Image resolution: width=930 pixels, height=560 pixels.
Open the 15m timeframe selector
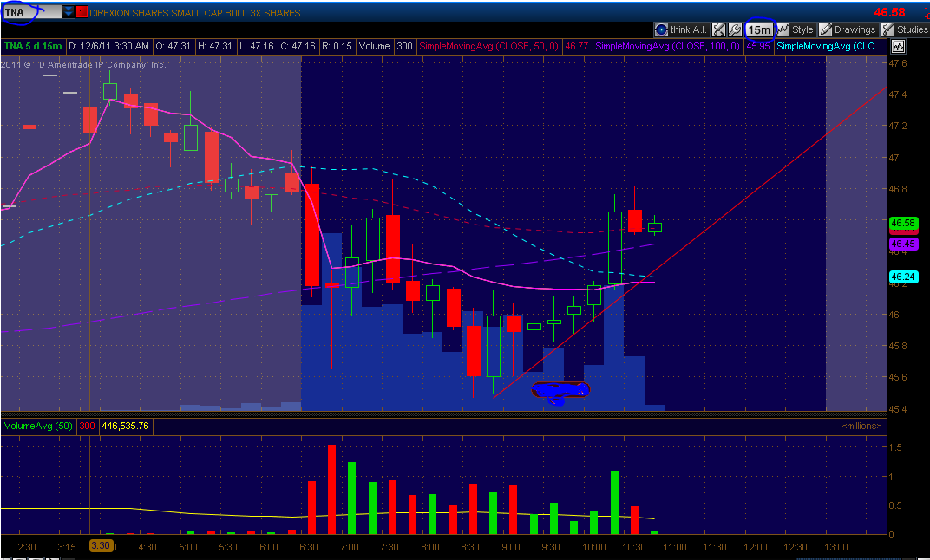759,29
